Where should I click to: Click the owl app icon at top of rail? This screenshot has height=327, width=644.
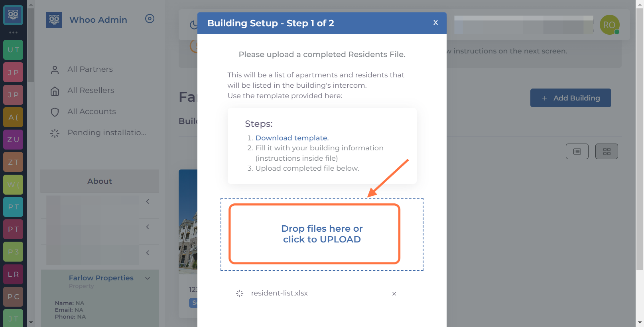coord(13,15)
